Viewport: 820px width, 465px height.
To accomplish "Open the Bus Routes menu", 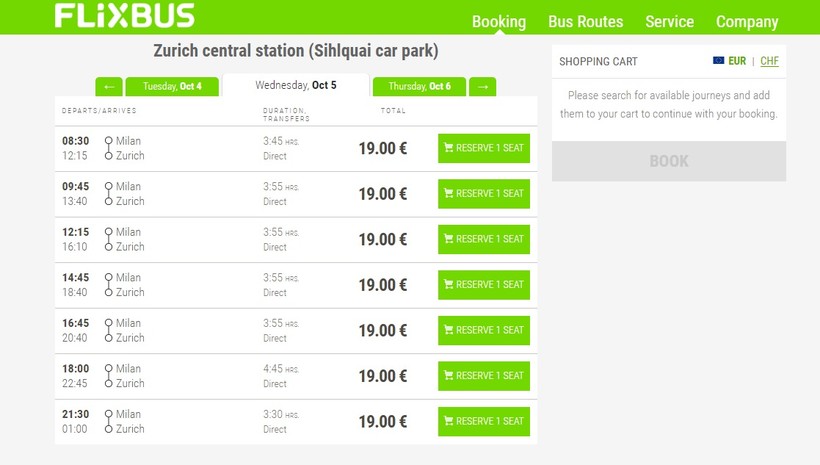I will (x=585, y=21).
